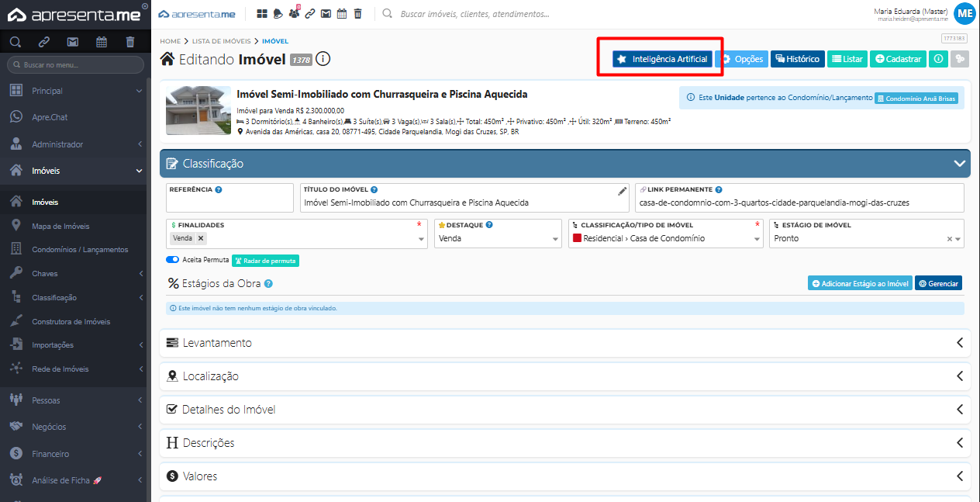Open the Financeiro sidebar menu

[x=50, y=454]
